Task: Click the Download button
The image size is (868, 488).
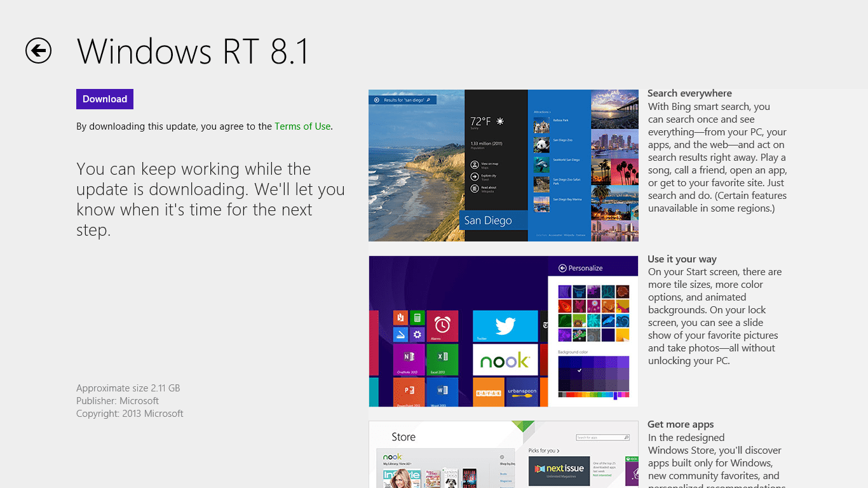Action: [x=104, y=99]
